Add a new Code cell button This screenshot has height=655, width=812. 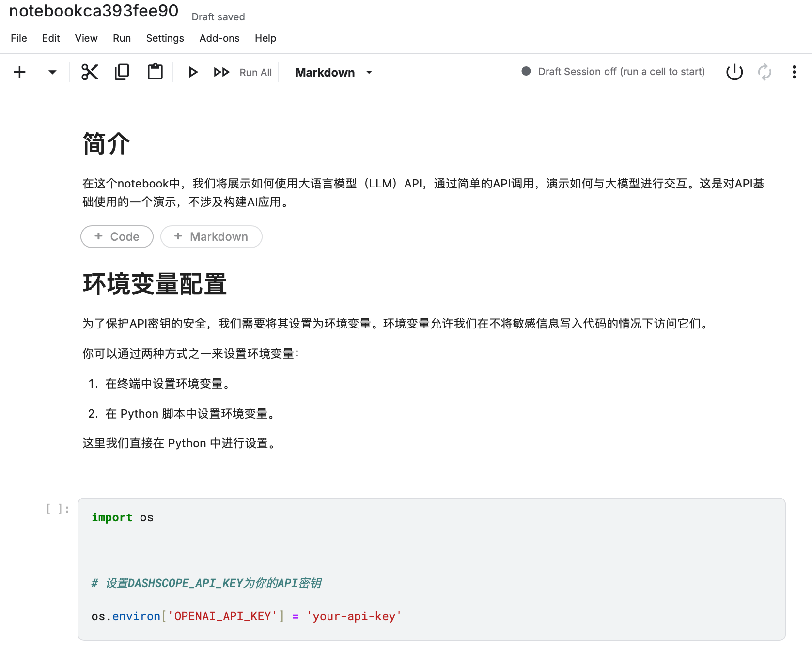(x=117, y=236)
